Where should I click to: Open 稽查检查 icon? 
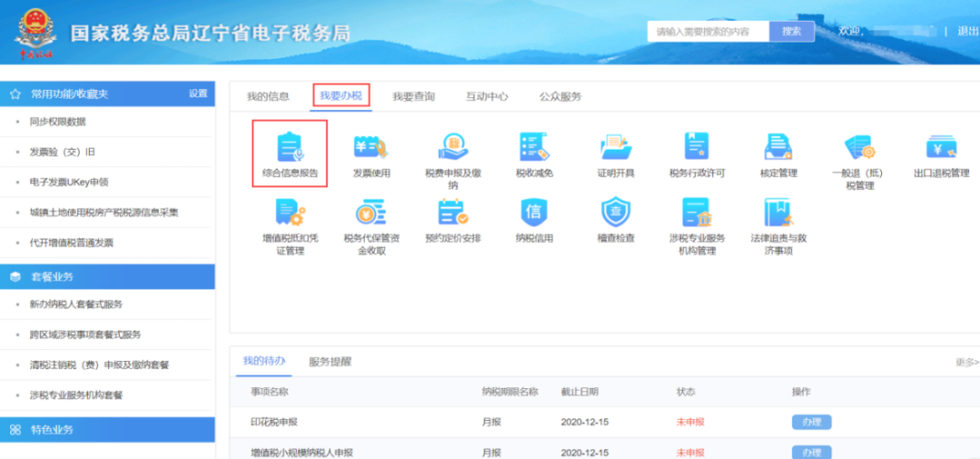(x=615, y=212)
